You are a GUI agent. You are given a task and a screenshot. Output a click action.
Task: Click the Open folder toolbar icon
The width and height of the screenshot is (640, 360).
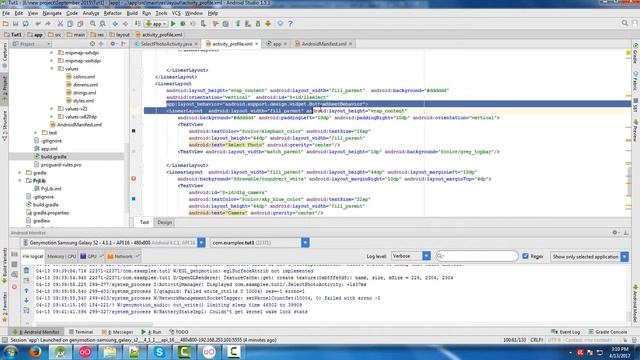pos(6,24)
